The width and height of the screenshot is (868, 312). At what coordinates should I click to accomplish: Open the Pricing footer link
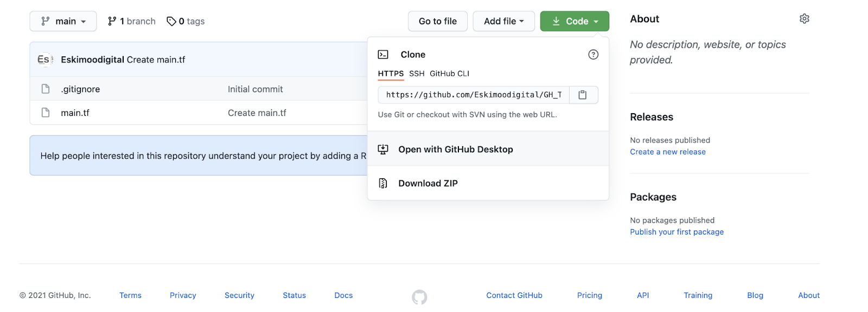point(590,295)
